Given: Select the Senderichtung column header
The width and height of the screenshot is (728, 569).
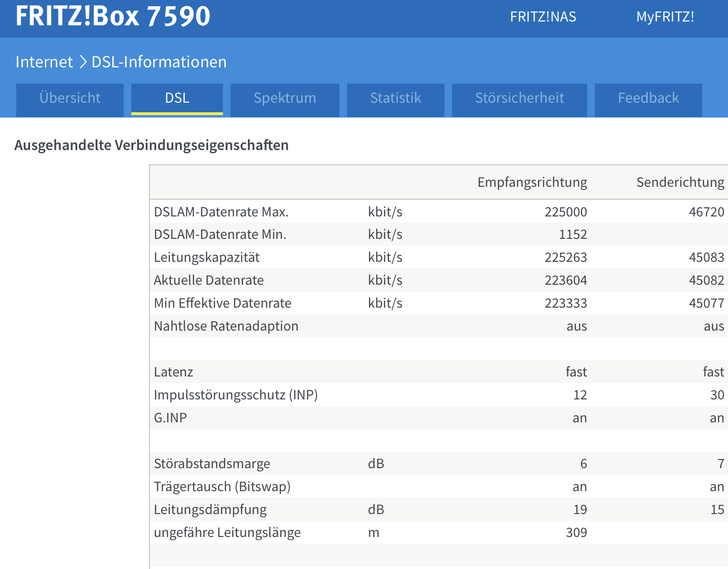Looking at the screenshot, I should pos(680,182).
